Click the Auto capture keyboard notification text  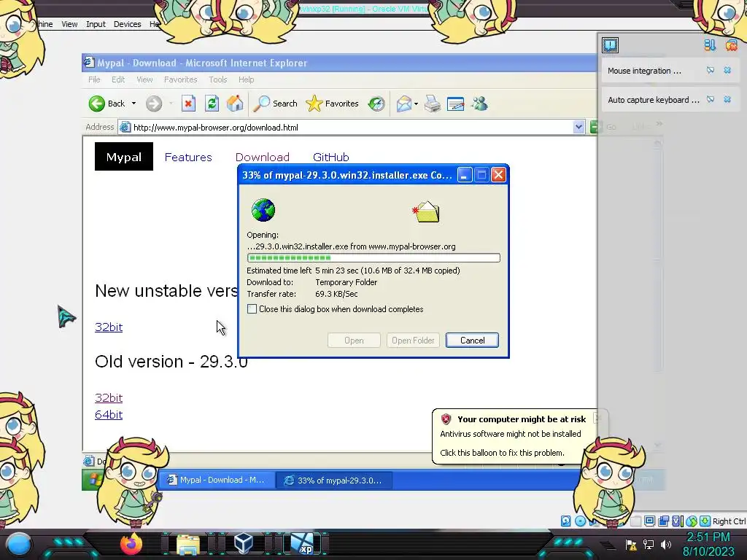(x=654, y=100)
